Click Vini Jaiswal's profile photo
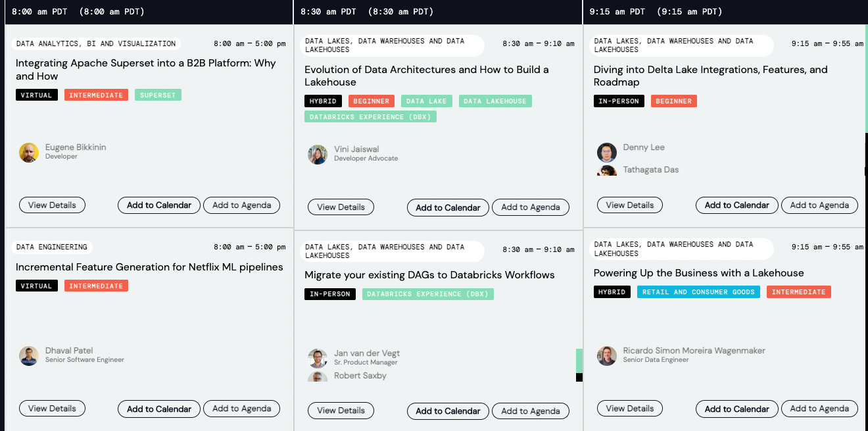The width and height of the screenshot is (868, 431). (318, 155)
